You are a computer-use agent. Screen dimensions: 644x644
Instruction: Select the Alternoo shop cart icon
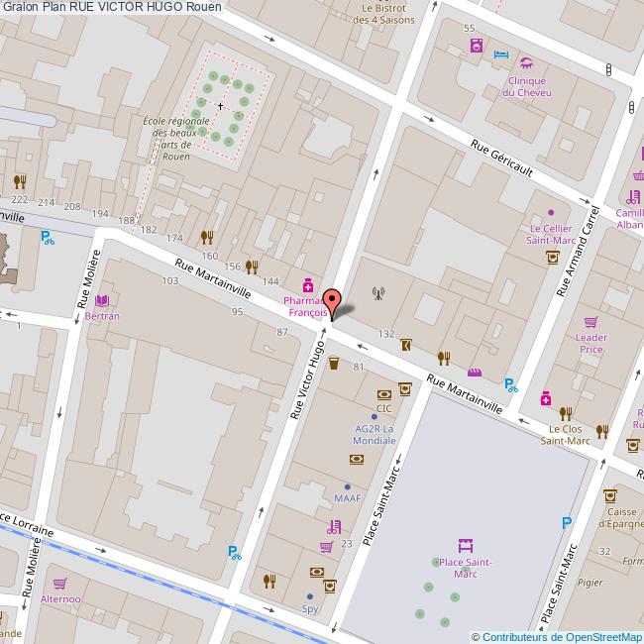[x=59, y=584]
